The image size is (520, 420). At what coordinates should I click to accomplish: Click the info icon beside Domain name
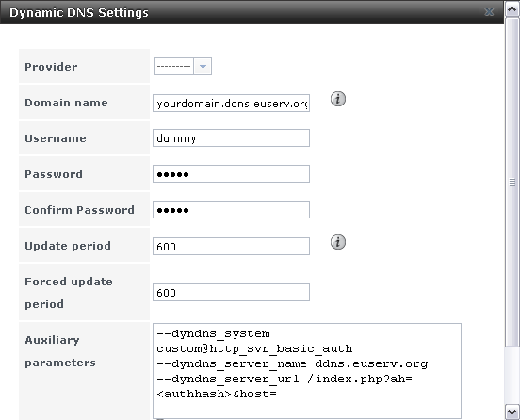(x=338, y=99)
